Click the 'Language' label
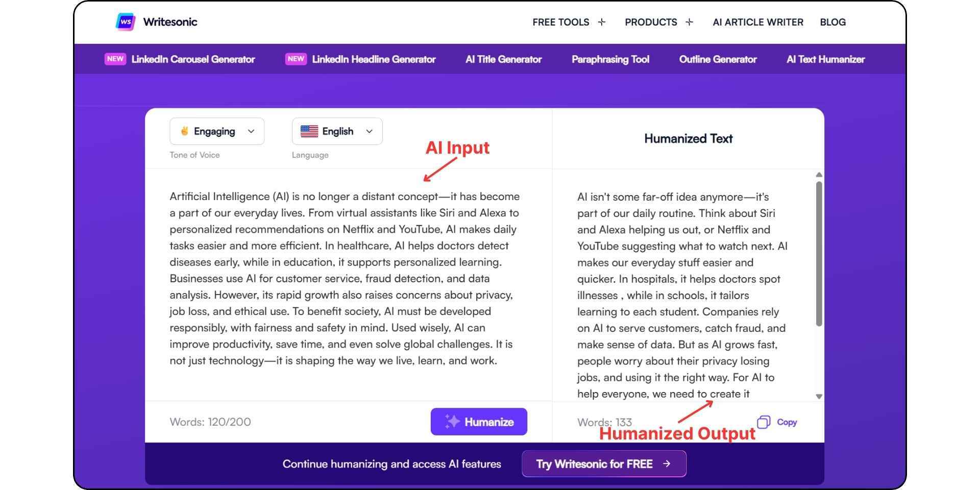This screenshot has width=980, height=490. click(x=310, y=155)
